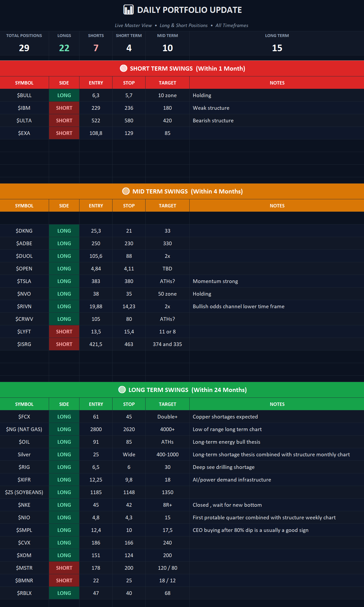The width and height of the screenshot is (364, 607).
Task: Click the $NG (NAT GAS) symbol cell
Action: [24, 429]
